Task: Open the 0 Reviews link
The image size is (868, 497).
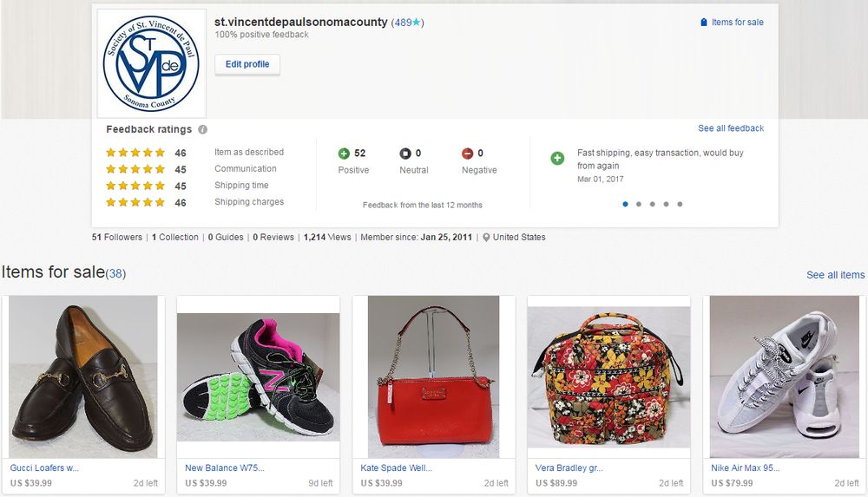Action: (x=273, y=237)
